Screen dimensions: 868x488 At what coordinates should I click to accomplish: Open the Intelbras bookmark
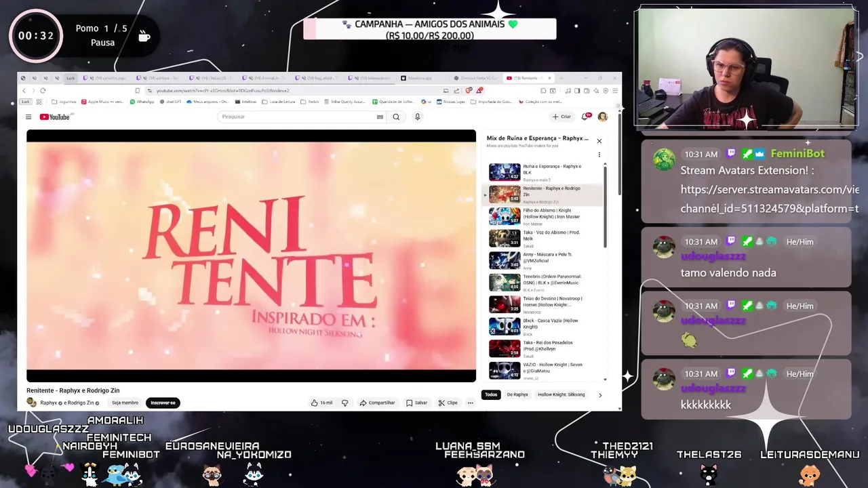(x=245, y=102)
